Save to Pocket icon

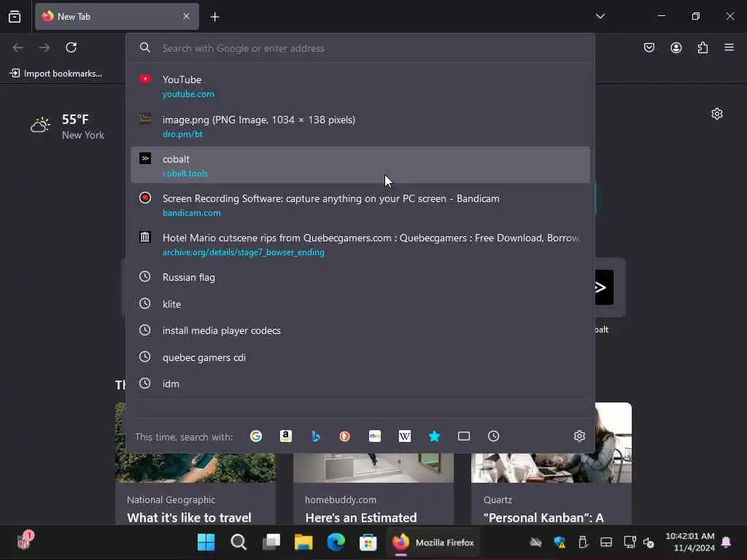tap(649, 47)
